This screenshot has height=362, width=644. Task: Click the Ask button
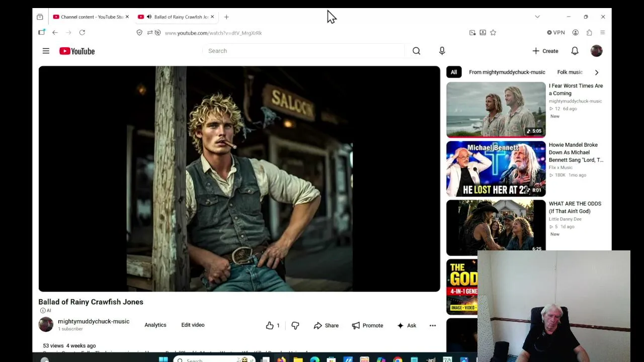[x=407, y=325]
